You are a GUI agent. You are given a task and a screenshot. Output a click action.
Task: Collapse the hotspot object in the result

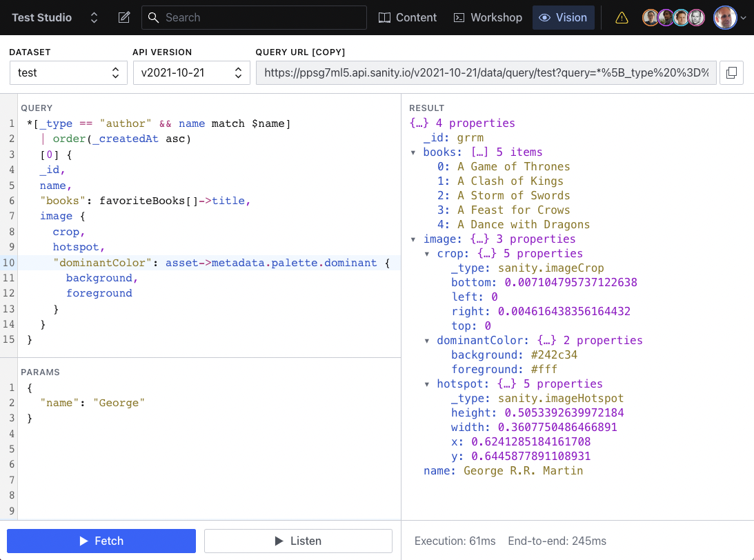coord(427,383)
